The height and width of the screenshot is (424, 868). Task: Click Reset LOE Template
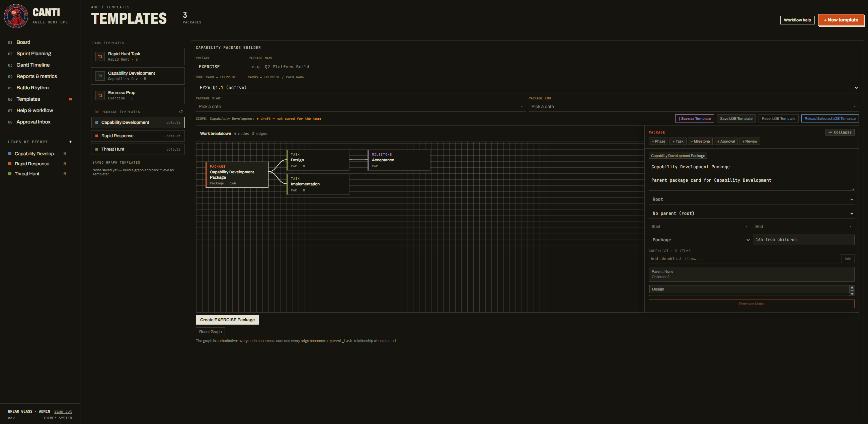[778, 118]
